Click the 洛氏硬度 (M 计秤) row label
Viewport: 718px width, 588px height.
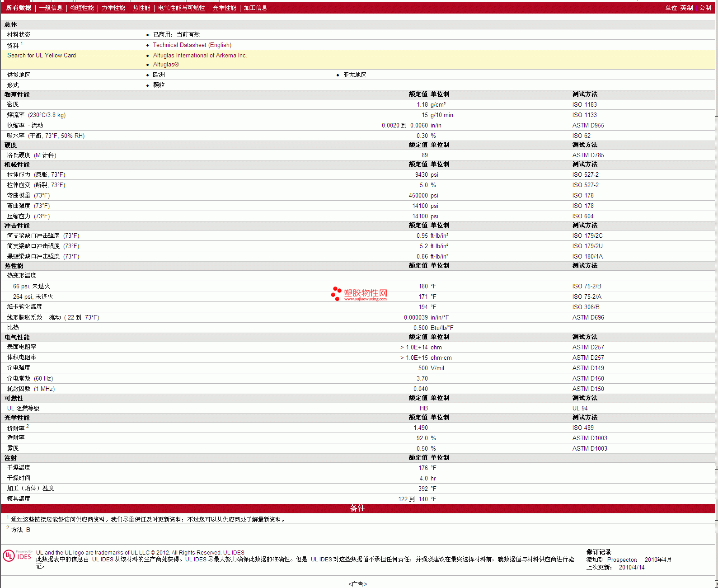tap(32, 155)
